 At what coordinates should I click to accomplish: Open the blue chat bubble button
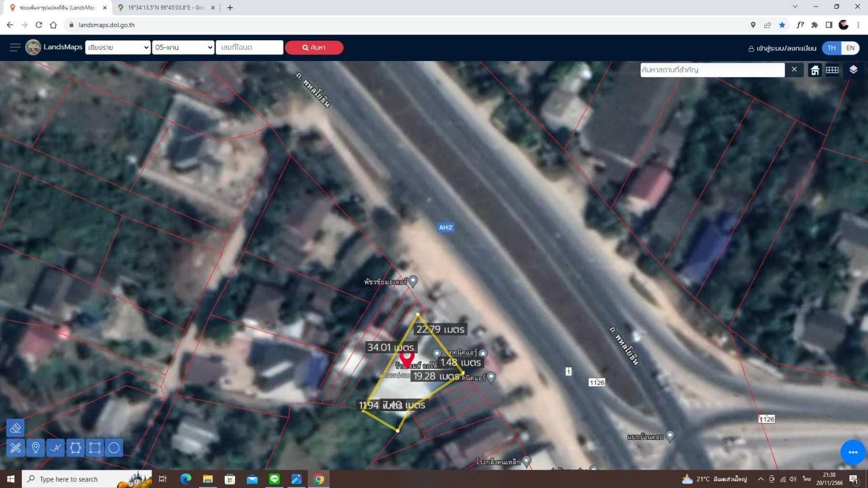[x=853, y=452]
